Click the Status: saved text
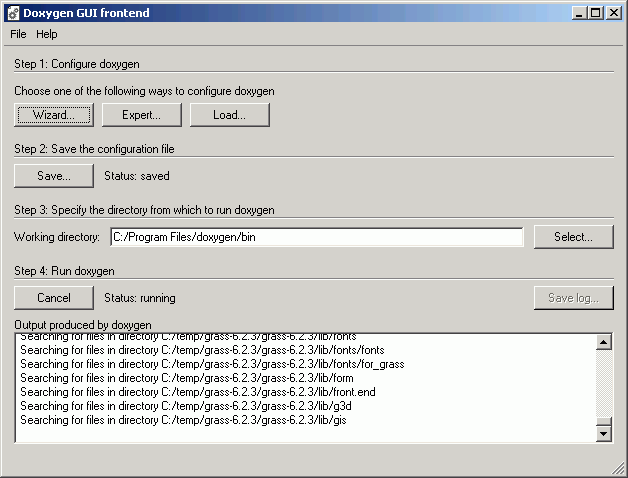The width and height of the screenshot is (628, 478). [x=137, y=176]
